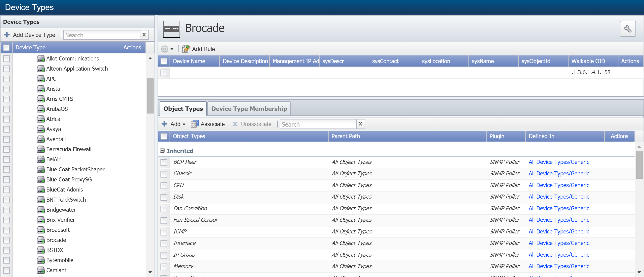Click the Associate icon

point(194,124)
